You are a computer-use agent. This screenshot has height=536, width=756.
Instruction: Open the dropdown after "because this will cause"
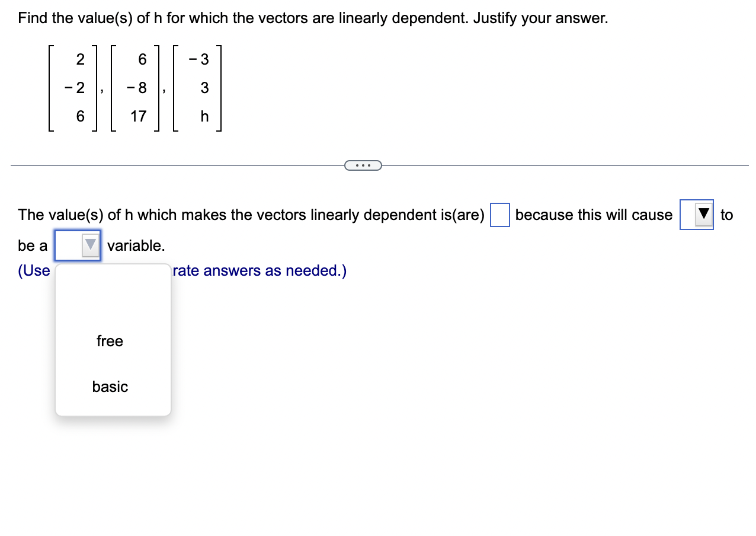(696, 215)
